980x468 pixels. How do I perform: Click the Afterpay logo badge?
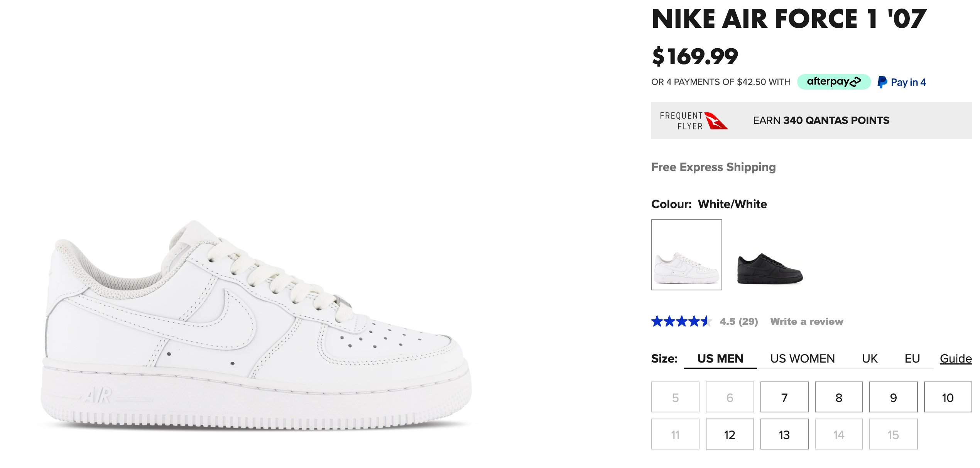pyautogui.click(x=834, y=82)
